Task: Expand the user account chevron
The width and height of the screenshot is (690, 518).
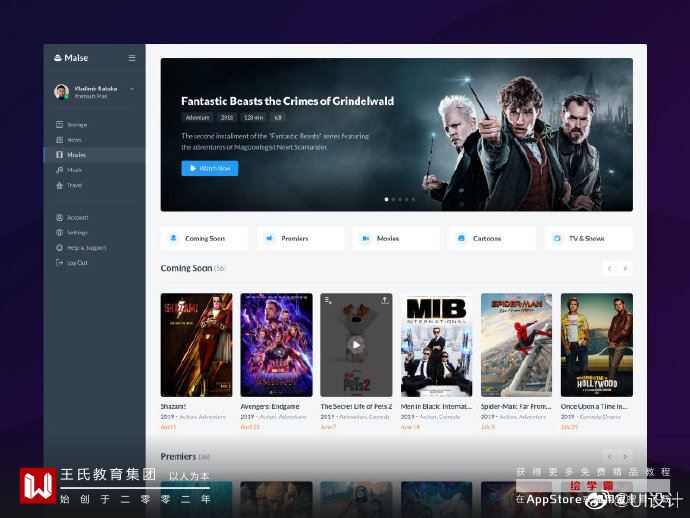Action: (132, 89)
